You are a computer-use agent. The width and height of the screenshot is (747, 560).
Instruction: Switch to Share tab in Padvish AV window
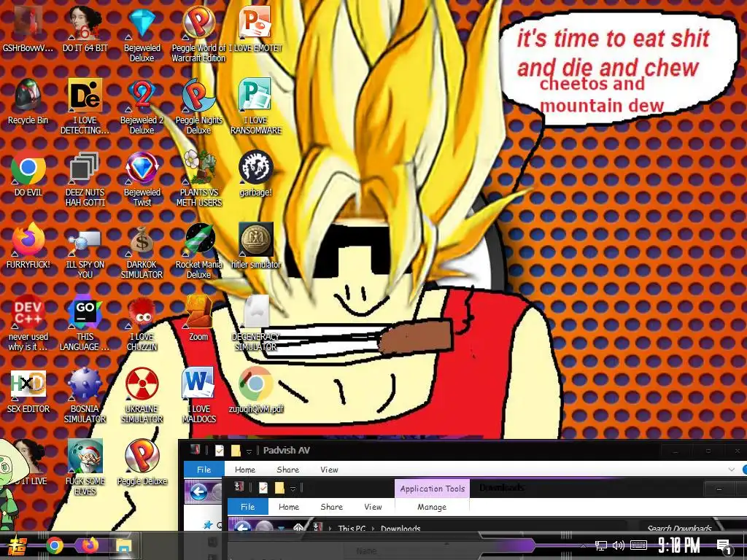coord(287,470)
